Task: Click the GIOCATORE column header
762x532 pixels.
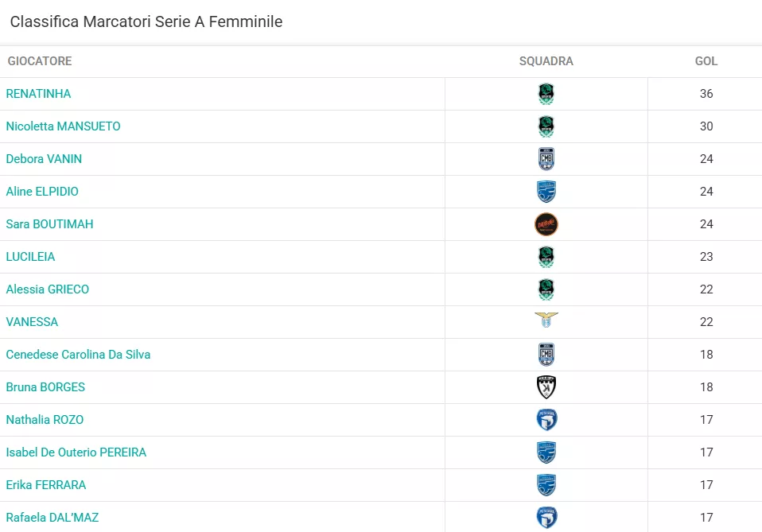Action: (40, 61)
